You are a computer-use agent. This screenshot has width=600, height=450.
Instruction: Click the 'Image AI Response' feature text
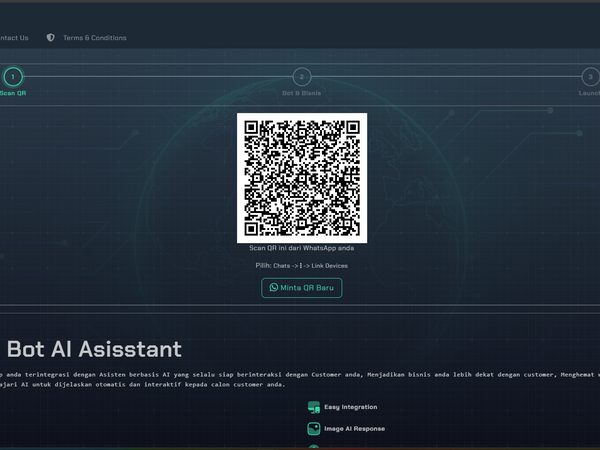[x=354, y=429]
